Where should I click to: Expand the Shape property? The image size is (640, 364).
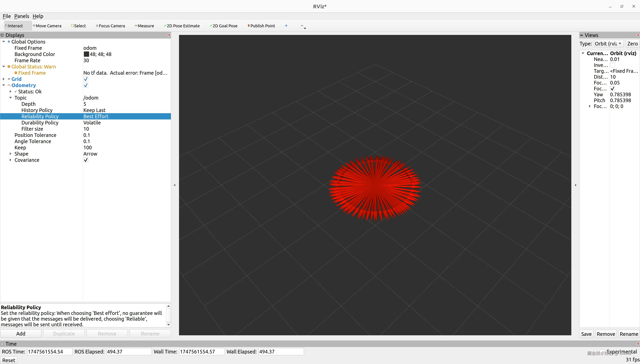(x=11, y=154)
